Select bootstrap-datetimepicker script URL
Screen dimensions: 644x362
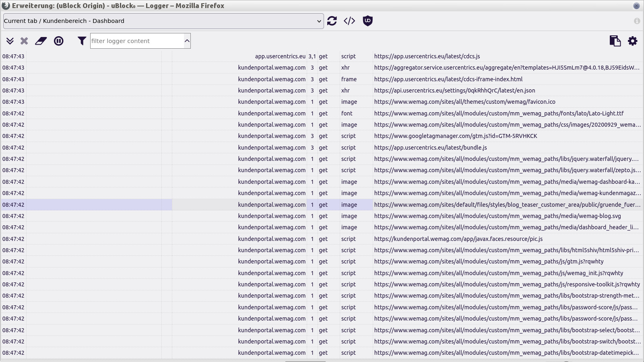(507, 353)
